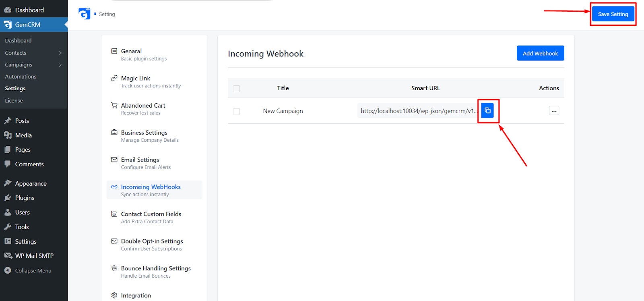The height and width of the screenshot is (301, 644).
Task: Open the New Campaign actions menu
Action: pos(554,111)
